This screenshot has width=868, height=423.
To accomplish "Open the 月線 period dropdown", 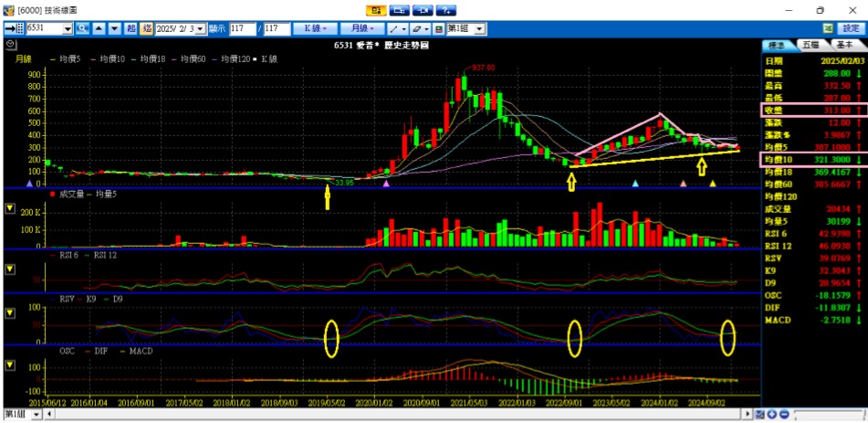I will 357,29.
